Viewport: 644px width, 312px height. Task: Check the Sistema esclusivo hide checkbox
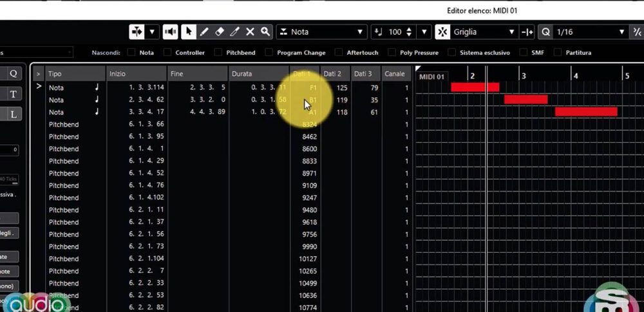[451, 53]
